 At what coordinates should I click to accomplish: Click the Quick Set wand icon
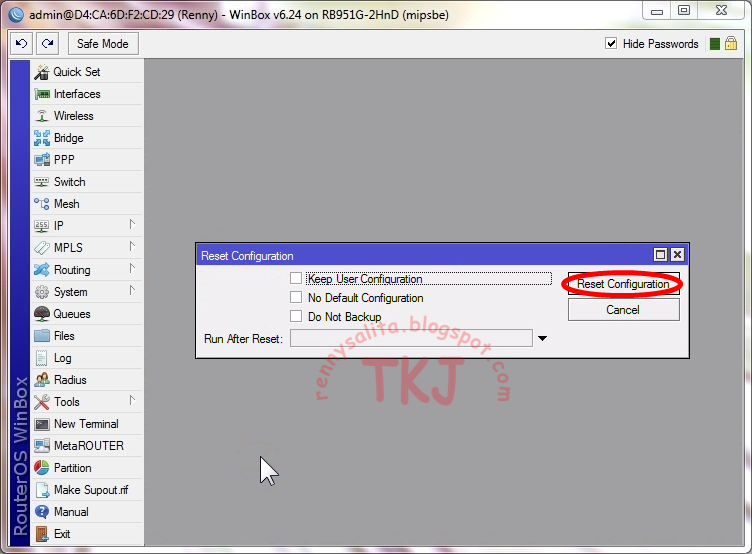[x=42, y=72]
